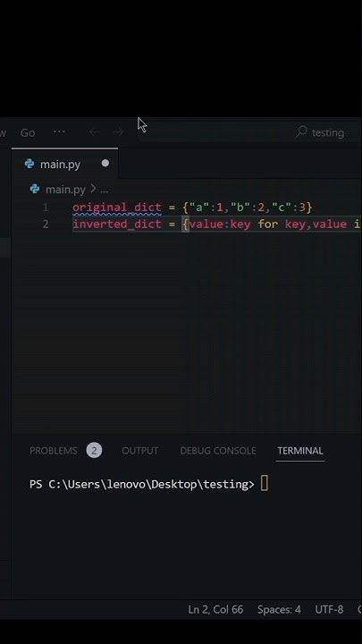Click the "a":1 entry in dictionary

[x=206, y=208]
